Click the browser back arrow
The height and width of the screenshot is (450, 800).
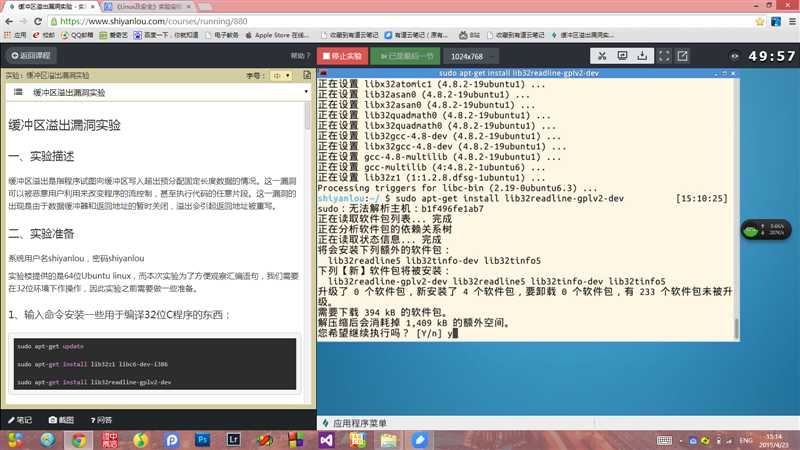click(9, 21)
